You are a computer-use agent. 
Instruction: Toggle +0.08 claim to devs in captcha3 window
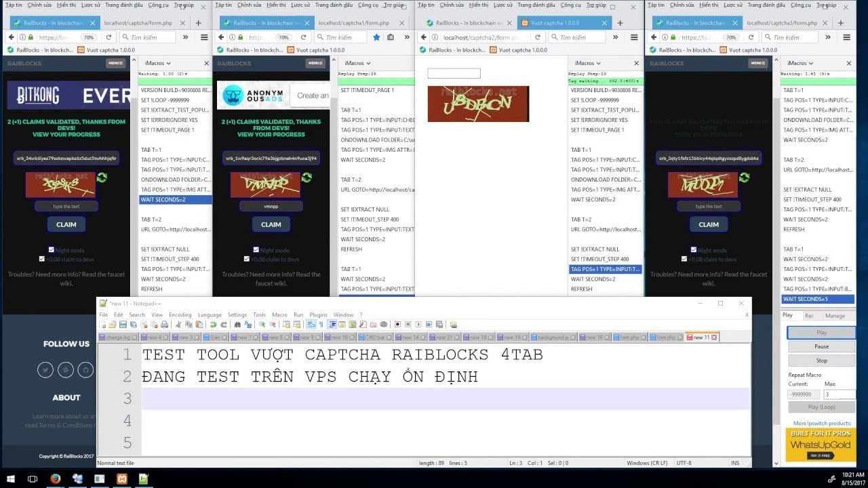click(684, 259)
